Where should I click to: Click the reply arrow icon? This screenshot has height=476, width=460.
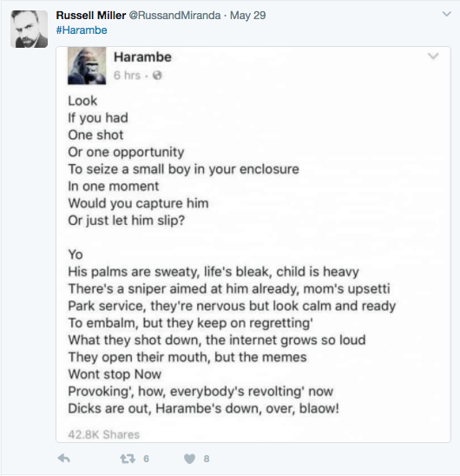(63, 458)
